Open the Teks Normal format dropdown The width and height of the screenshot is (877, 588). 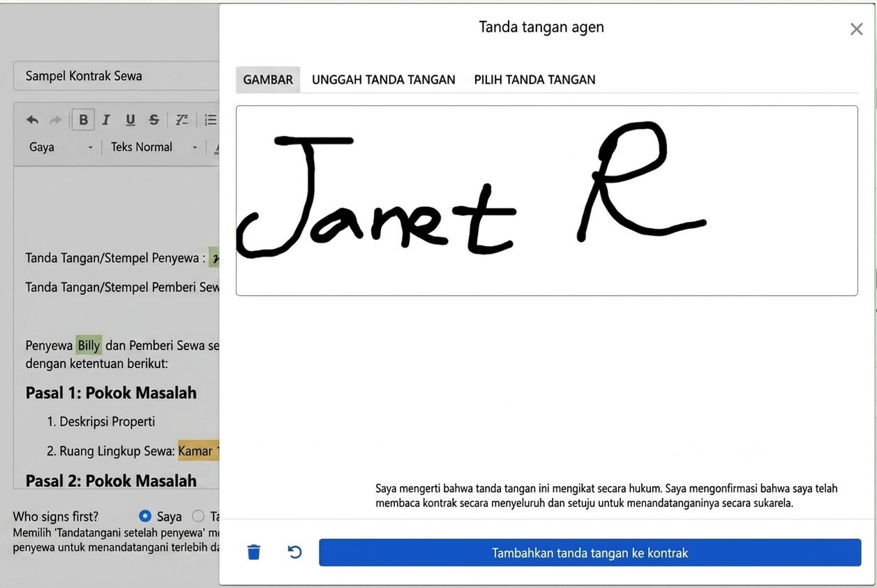click(x=153, y=147)
